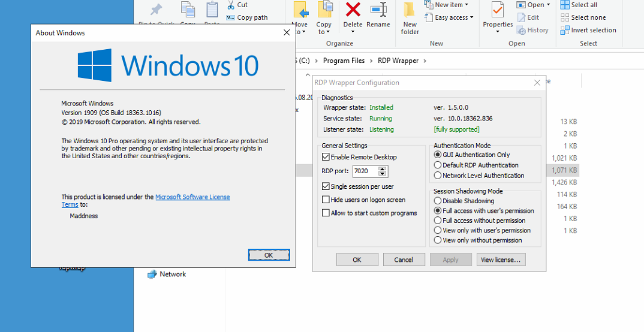Select View only with user's permission
Image resolution: width=644 pixels, height=332 pixels.
438,230
